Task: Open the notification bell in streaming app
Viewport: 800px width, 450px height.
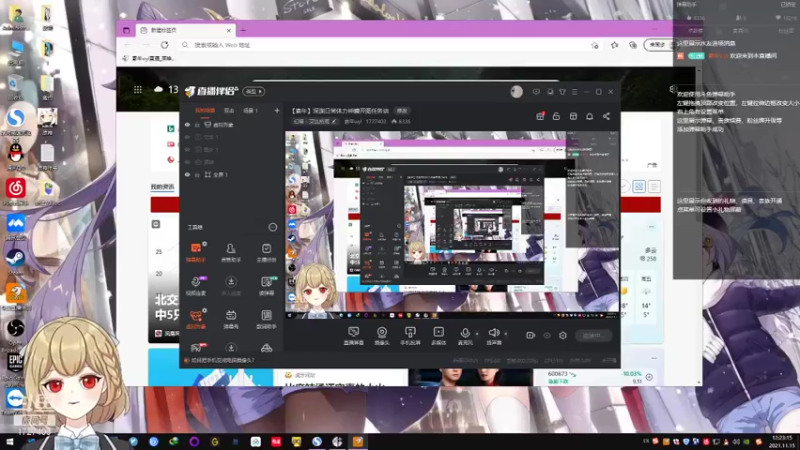Action: click(589, 116)
